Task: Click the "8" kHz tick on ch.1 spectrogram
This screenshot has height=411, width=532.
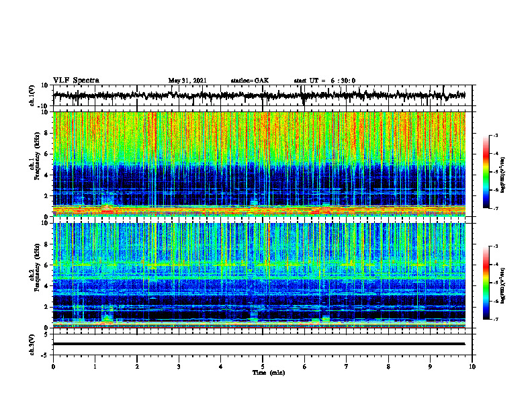Action: click(46, 133)
